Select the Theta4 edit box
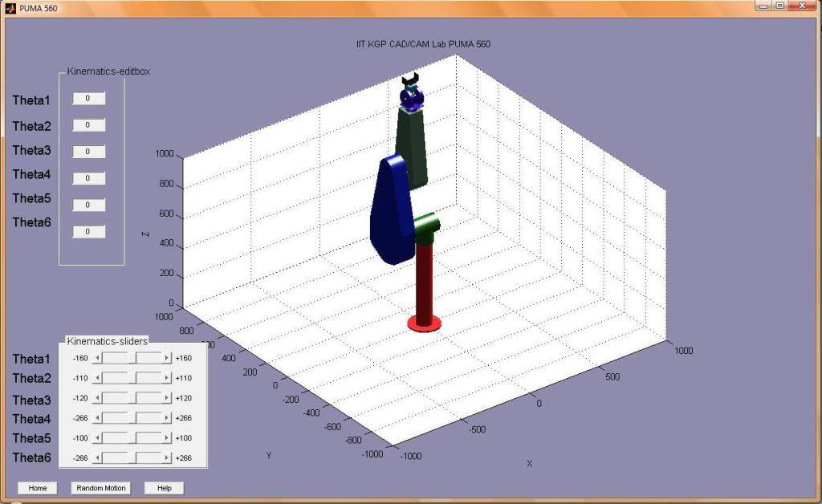The height and width of the screenshot is (504, 822). pos(88,178)
